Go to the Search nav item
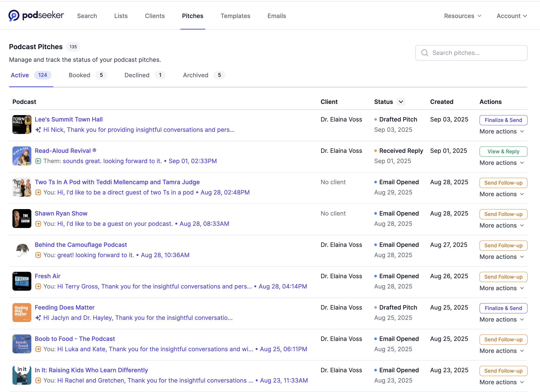The width and height of the screenshot is (540, 392). pos(87,16)
